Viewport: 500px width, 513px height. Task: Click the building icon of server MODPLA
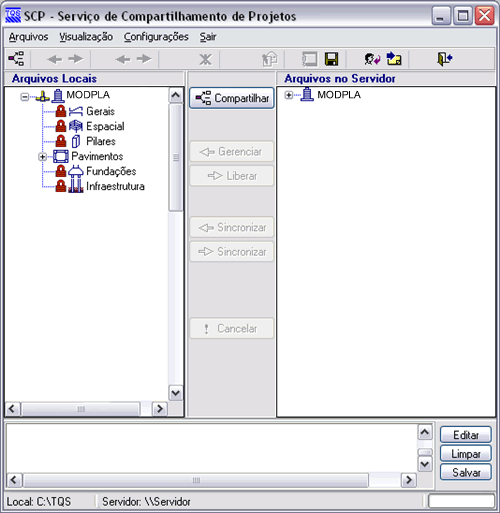tap(307, 95)
